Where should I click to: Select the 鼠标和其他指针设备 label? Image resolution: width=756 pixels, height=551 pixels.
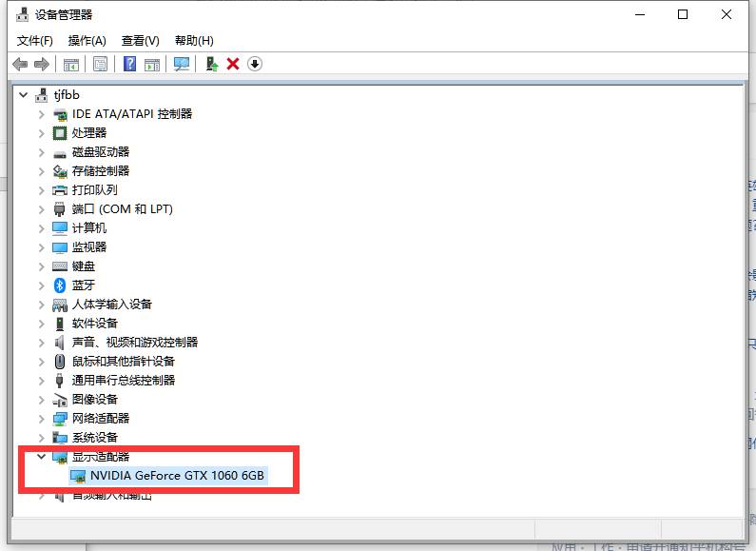pos(124,362)
